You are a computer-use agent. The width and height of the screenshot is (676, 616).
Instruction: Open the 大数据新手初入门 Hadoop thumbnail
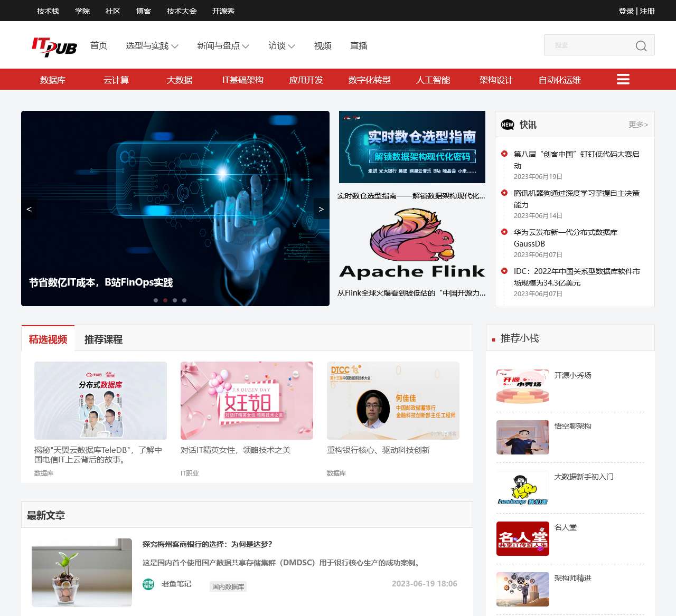[523, 488]
